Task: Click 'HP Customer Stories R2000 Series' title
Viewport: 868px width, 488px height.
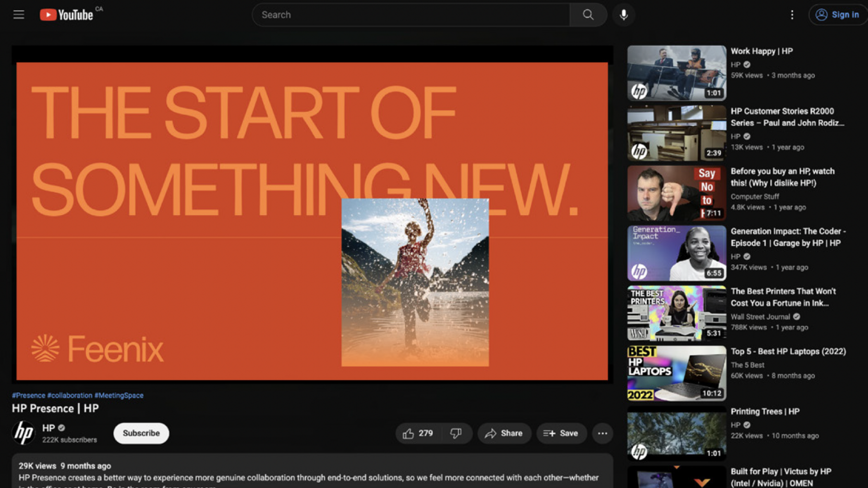Action: click(787, 117)
